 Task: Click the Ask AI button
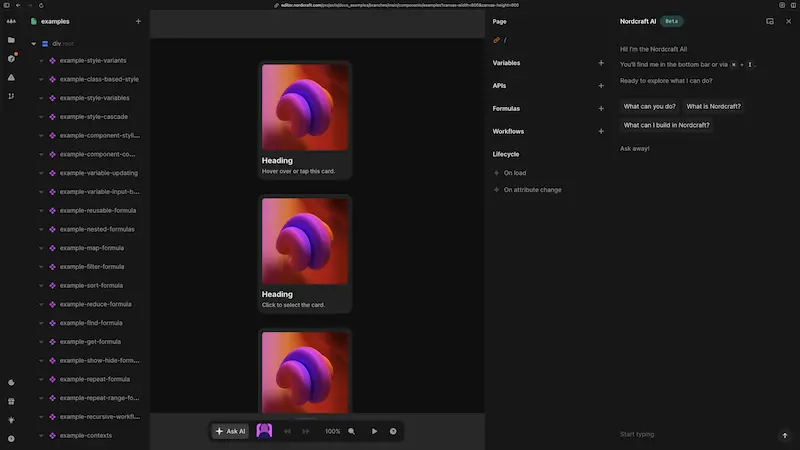coord(230,431)
